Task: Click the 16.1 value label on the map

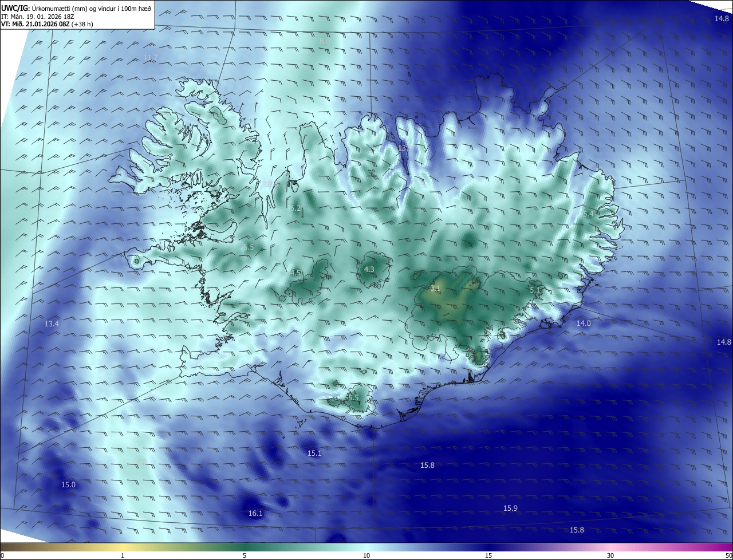Action: 255,514
